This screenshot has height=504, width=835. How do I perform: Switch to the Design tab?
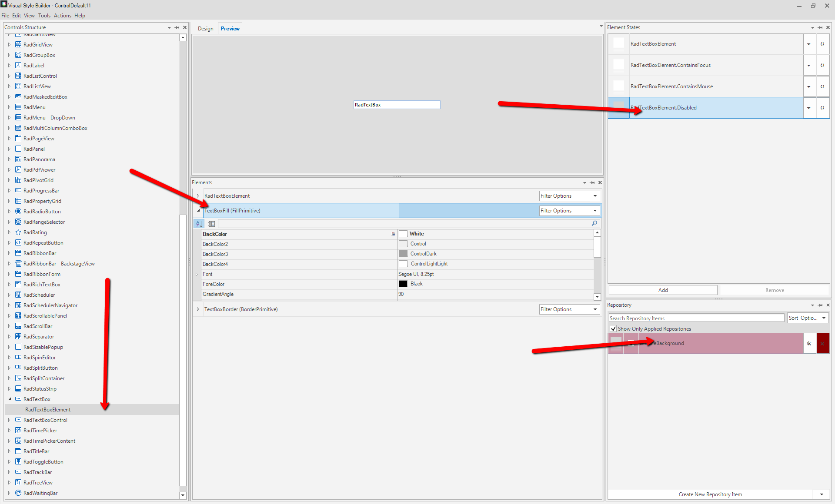click(x=205, y=29)
